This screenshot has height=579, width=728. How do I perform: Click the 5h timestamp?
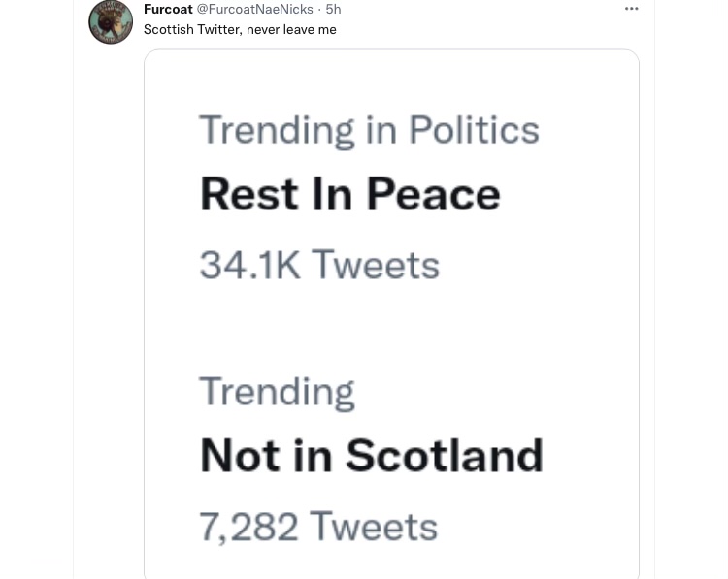click(333, 9)
